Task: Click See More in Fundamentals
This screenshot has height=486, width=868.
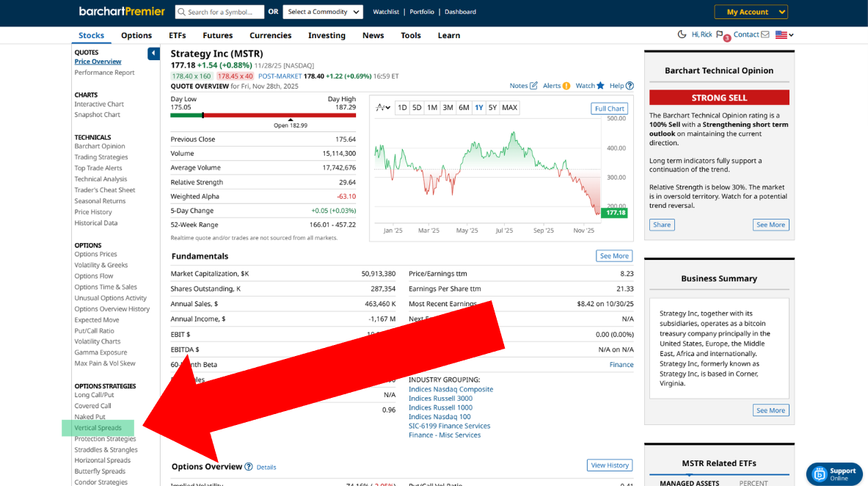Action: coord(614,256)
